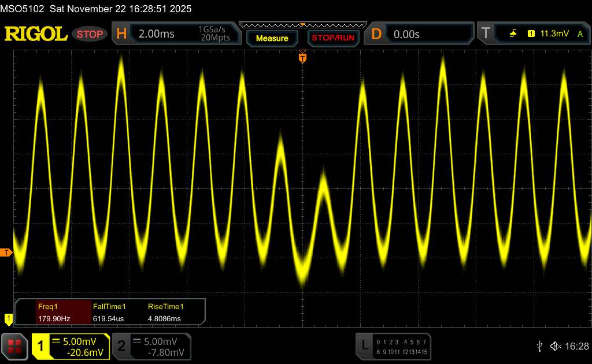Click the muted speaker sound icon
The width and height of the screenshot is (592, 364).
[556, 346]
